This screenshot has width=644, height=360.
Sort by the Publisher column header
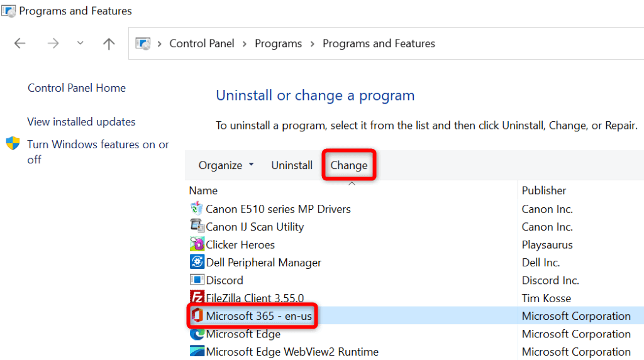544,190
